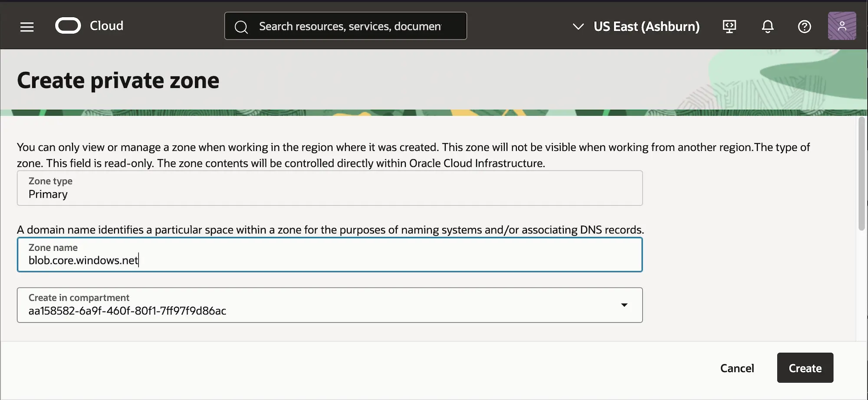Screen dimensions: 868x400
Task: Click the Create private zone heading
Action: click(118, 81)
